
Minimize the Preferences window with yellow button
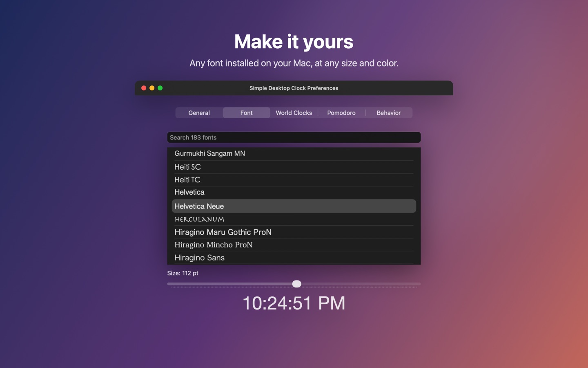pyautogui.click(x=152, y=88)
